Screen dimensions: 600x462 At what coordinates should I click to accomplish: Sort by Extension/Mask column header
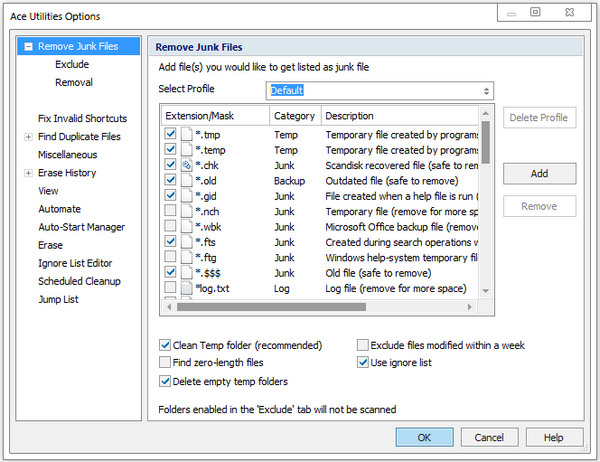point(215,116)
